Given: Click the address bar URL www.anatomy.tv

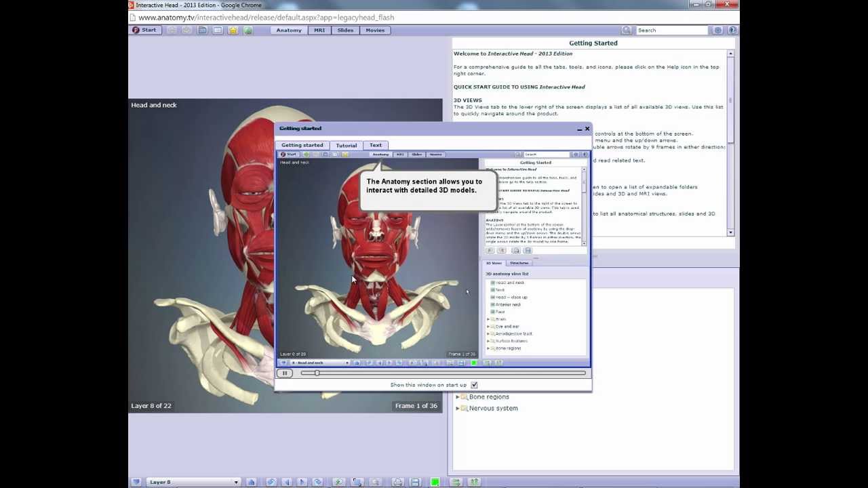Looking at the screenshot, I should [266, 18].
